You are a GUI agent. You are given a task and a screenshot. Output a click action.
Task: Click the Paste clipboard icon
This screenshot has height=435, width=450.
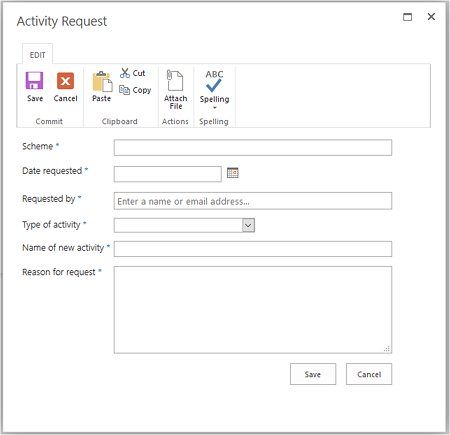point(102,81)
